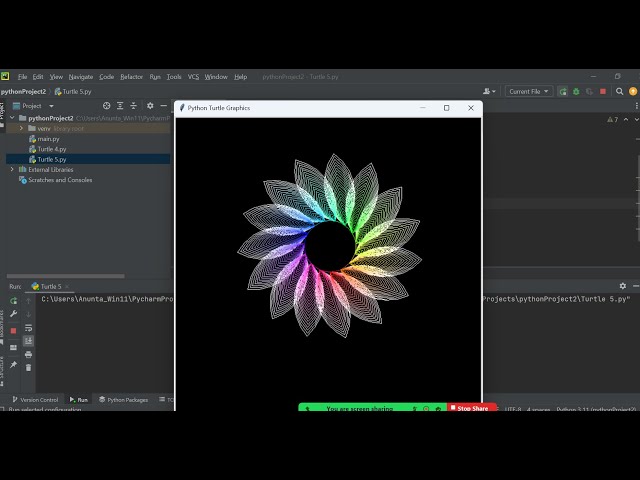Open Version Control tool window

tap(35, 400)
